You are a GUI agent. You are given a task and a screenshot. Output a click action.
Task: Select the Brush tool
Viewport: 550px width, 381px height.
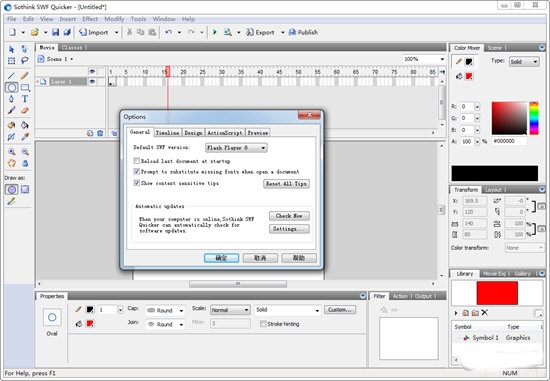11,111
